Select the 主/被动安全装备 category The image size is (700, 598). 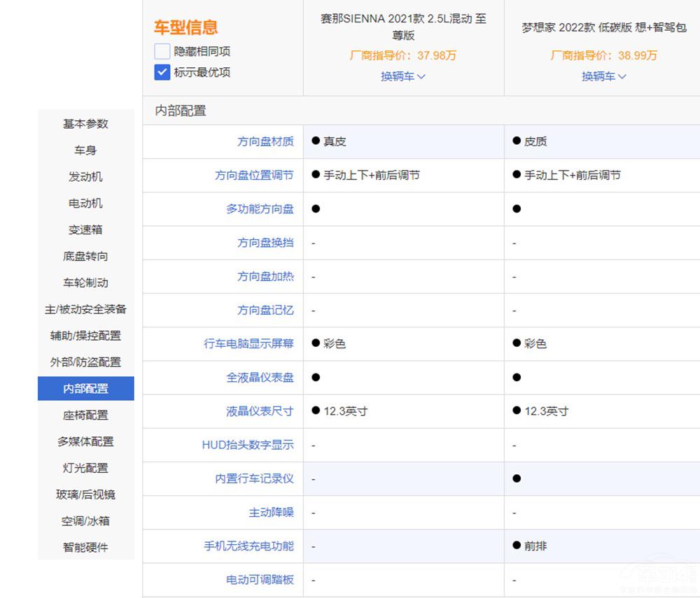pyautogui.click(x=84, y=309)
